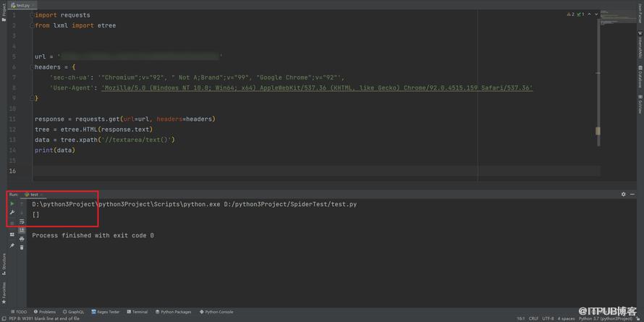
Task: Click the up-arrow stack trace icon in Run panel
Action: [22, 204]
